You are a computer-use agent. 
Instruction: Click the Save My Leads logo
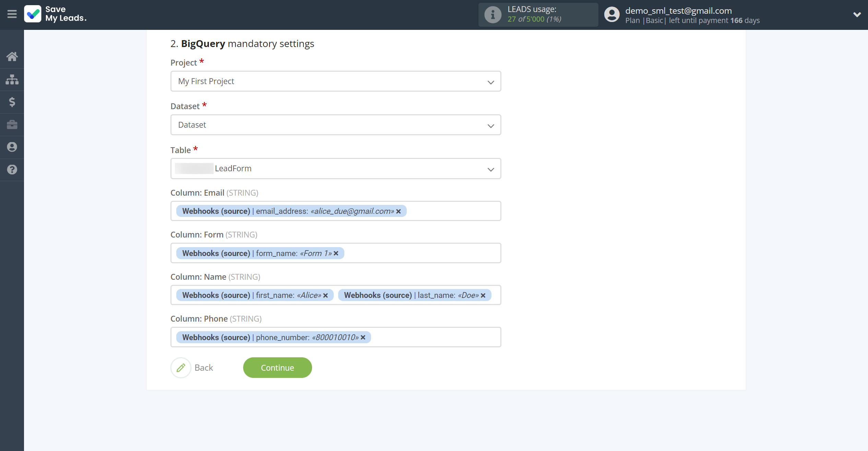(55, 14)
